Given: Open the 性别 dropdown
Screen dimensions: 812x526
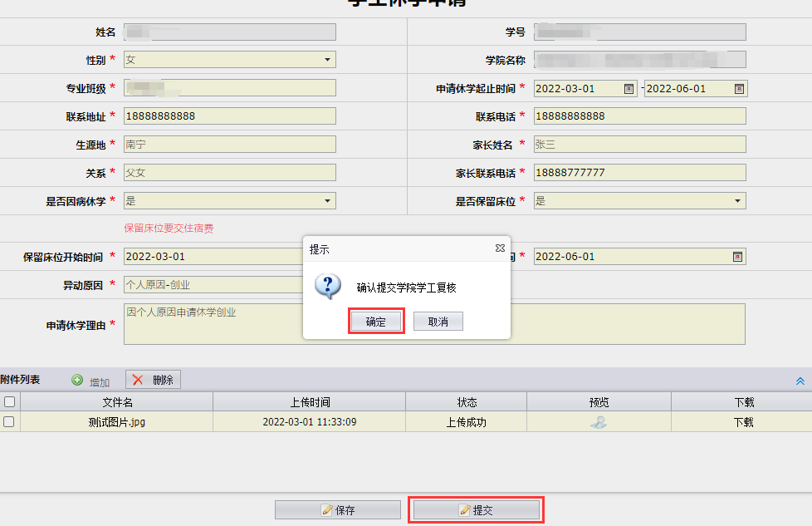Looking at the screenshot, I should (x=328, y=60).
